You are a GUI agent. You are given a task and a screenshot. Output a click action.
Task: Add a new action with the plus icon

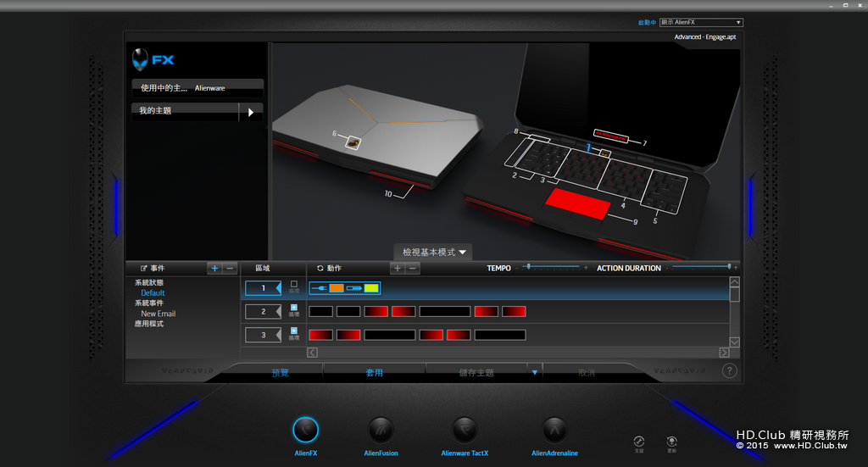pos(398,269)
